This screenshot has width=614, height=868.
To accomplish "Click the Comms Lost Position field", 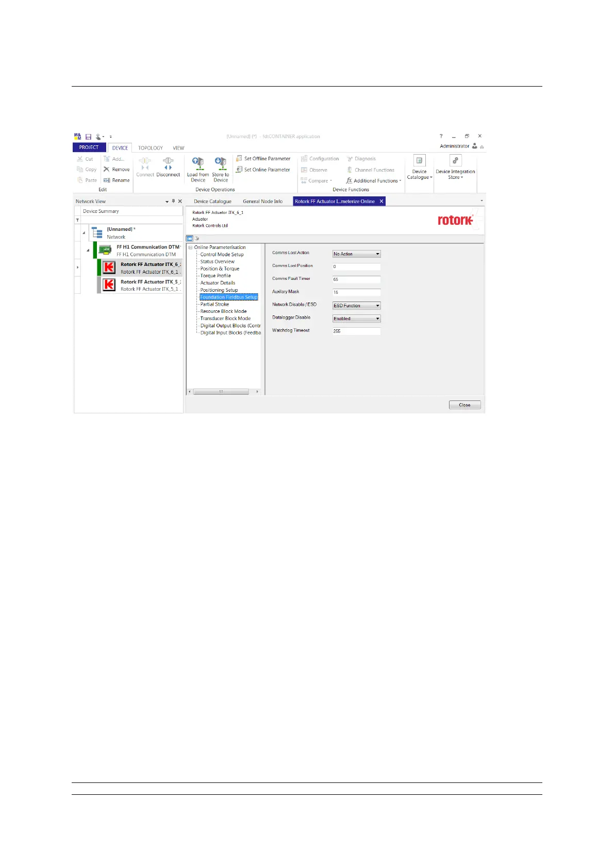I will coord(357,267).
